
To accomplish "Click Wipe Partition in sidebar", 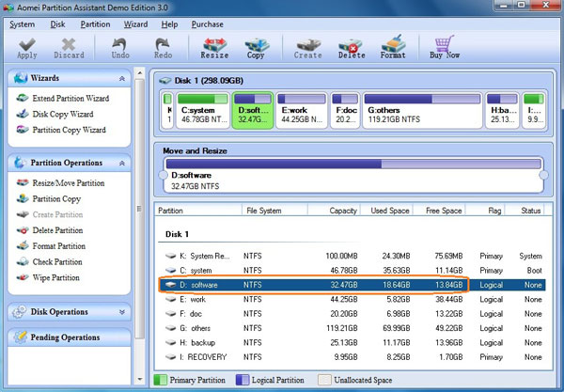I will tap(56, 279).
